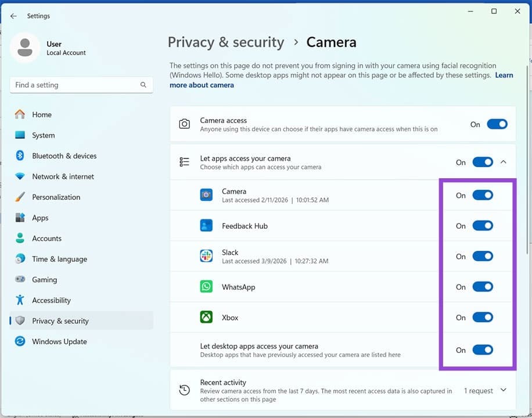Open the Learn more about camera link

tap(202, 85)
